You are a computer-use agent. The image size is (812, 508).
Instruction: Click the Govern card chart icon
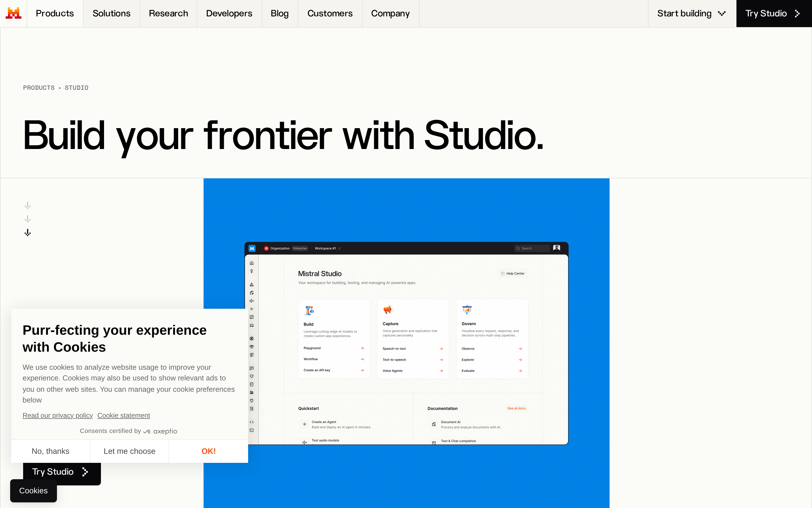[467, 309]
